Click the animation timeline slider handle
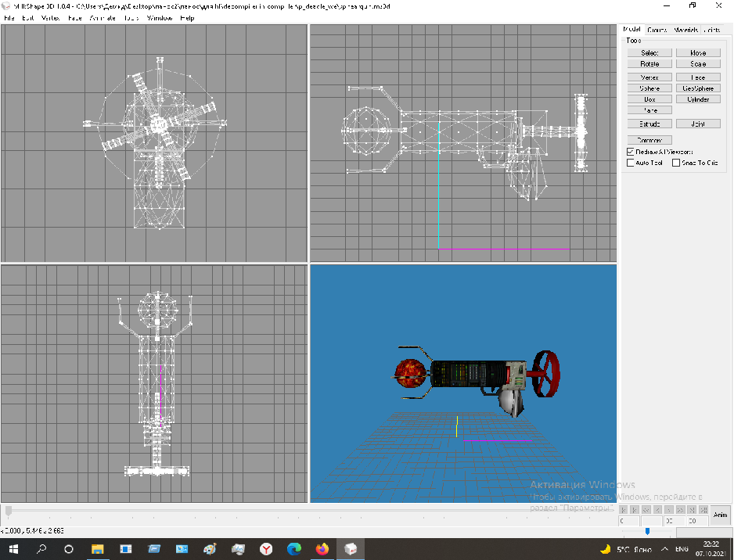This screenshot has height=560, width=734. (9, 511)
